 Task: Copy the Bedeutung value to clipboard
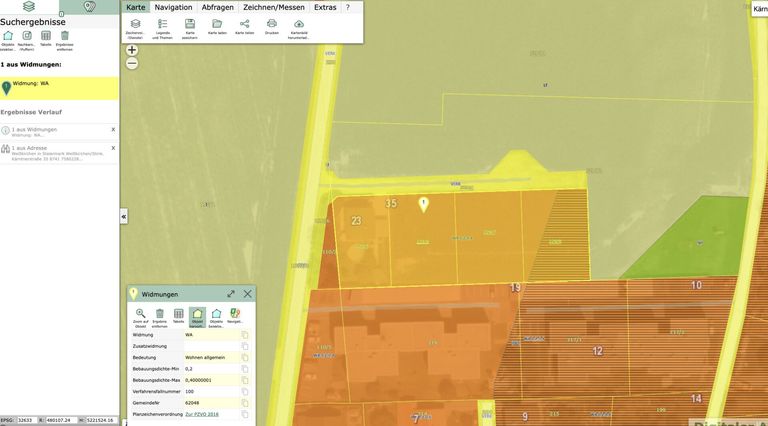[245, 357]
